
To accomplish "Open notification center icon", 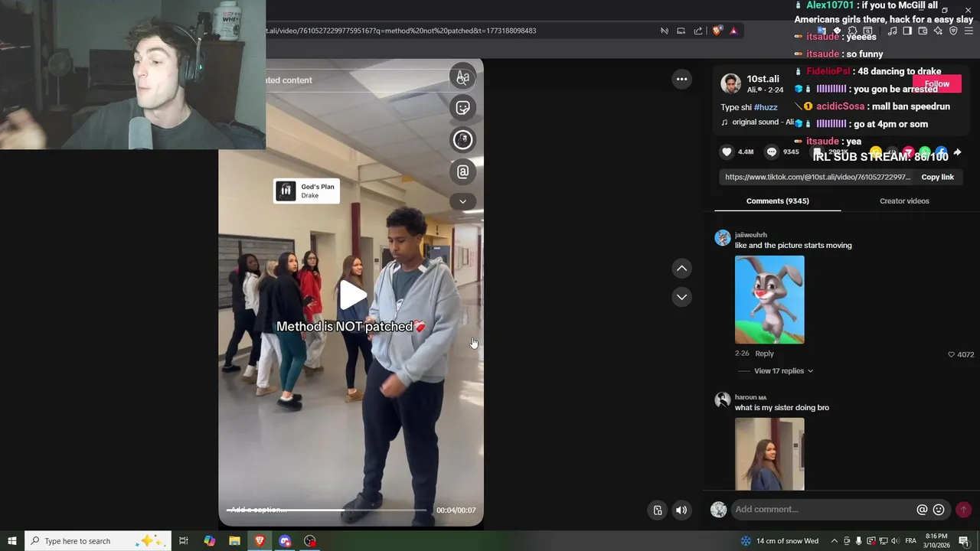I will [964, 541].
